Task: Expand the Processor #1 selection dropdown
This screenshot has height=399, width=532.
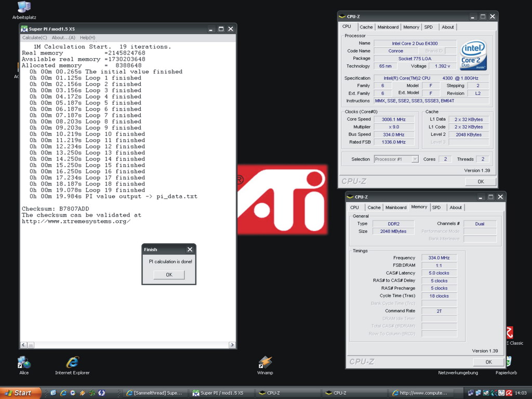Action: [415, 159]
